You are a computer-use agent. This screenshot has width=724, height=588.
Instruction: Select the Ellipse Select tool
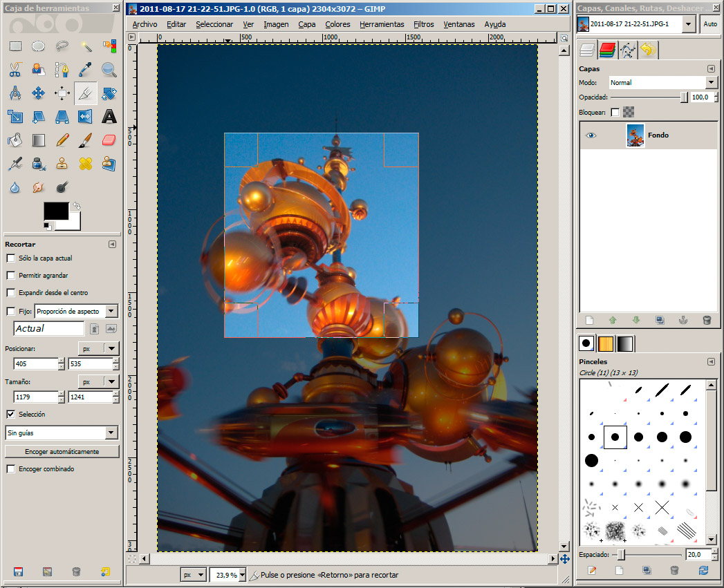tap(38, 46)
